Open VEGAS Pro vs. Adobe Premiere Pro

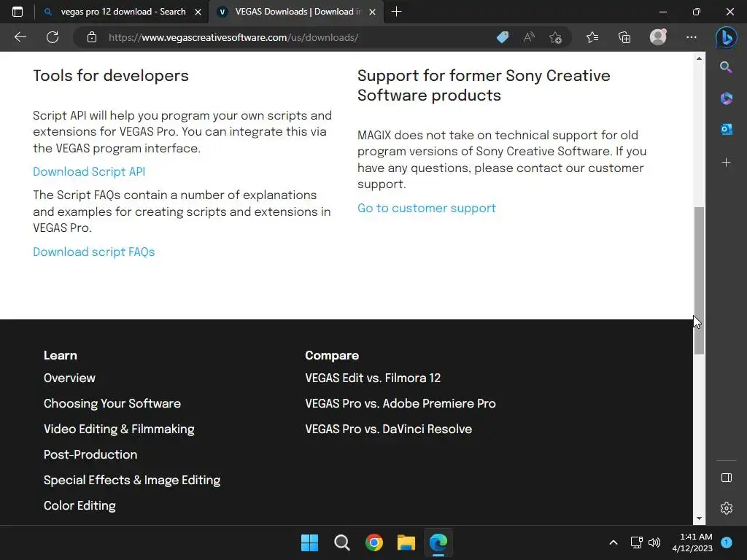coord(400,403)
